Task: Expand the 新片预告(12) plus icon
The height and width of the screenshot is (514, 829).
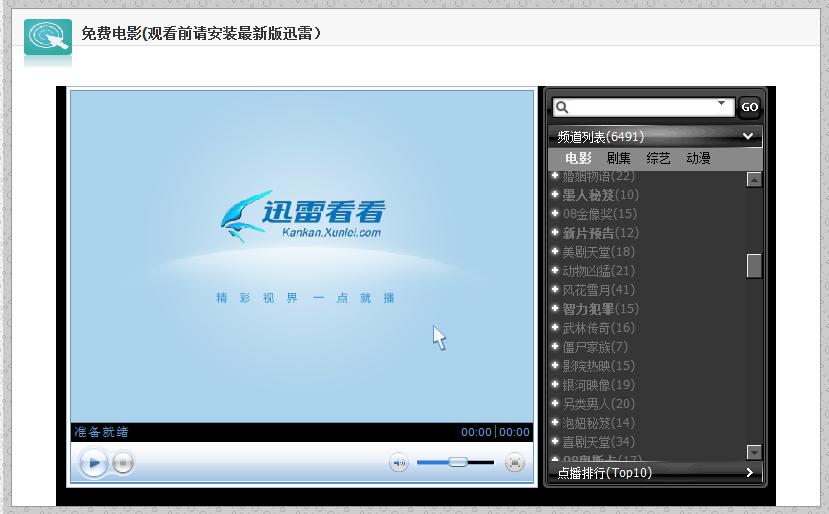Action: pyautogui.click(x=555, y=232)
